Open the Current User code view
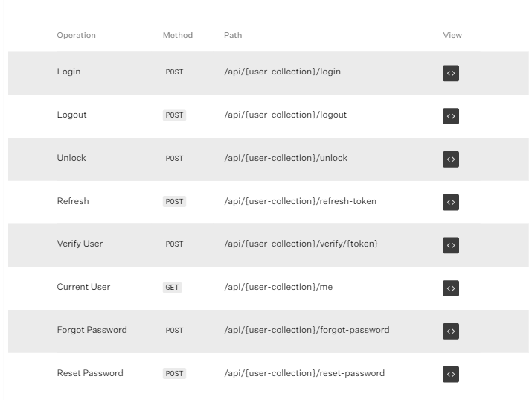The image size is (532, 400). [x=451, y=288]
